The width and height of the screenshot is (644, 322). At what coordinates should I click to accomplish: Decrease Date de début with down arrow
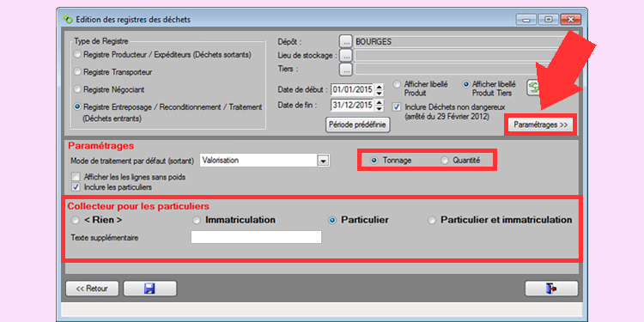(379, 93)
